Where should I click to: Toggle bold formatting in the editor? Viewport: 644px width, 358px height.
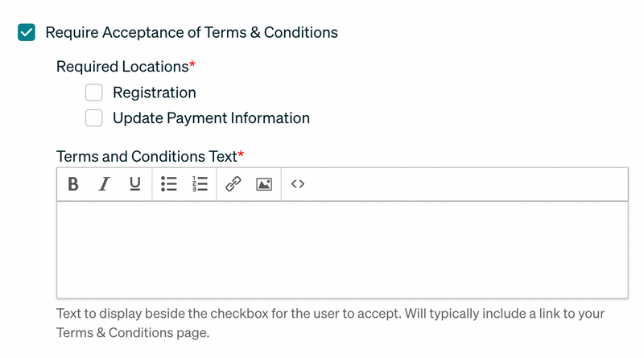(73, 184)
